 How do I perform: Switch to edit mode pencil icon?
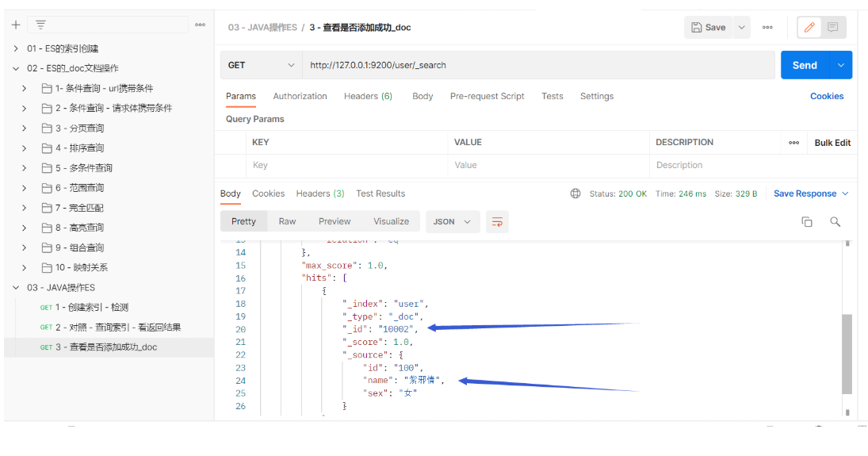click(x=809, y=27)
